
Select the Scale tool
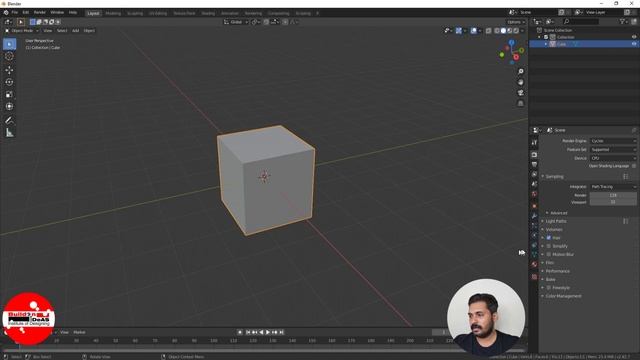[9, 94]
